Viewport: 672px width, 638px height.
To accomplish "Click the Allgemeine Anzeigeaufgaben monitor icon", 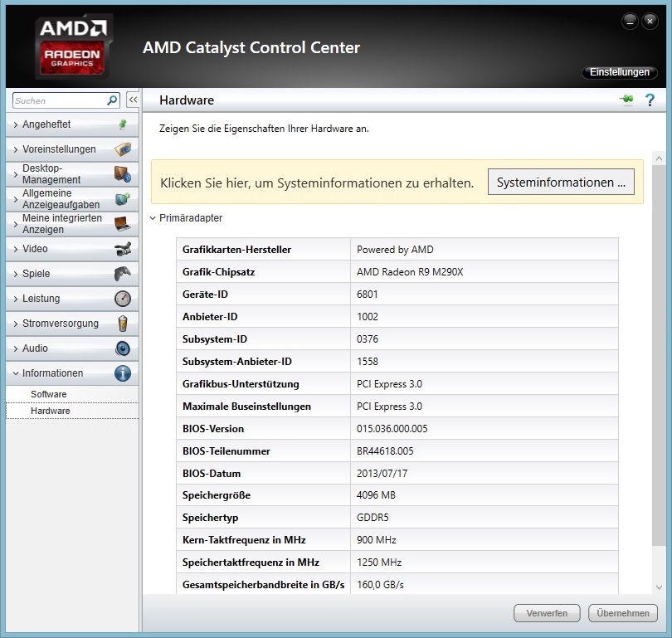I will pos(123,199).
